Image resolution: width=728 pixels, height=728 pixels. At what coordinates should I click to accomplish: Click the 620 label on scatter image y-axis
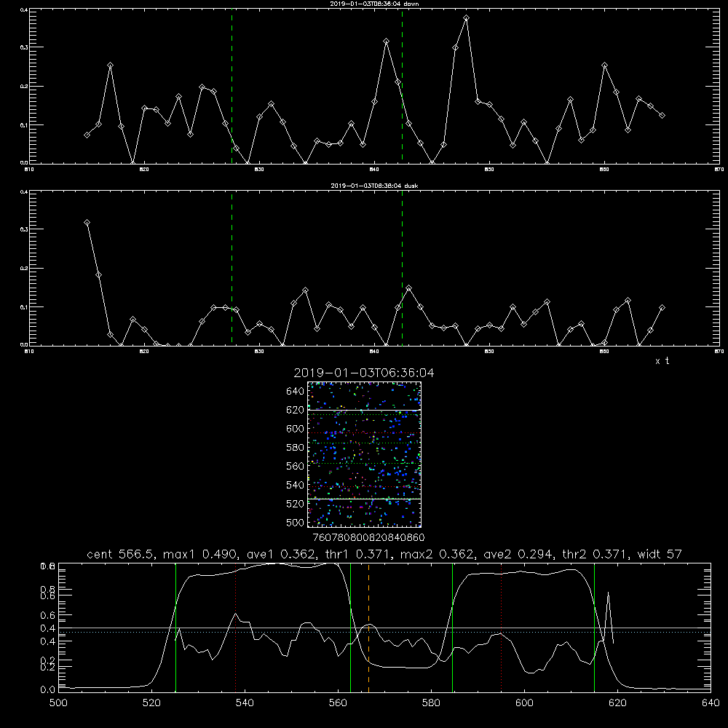click(x=296, y=410)
